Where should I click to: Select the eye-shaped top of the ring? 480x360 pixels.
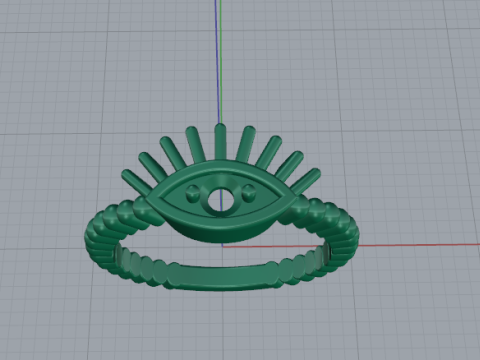point(221,201)
